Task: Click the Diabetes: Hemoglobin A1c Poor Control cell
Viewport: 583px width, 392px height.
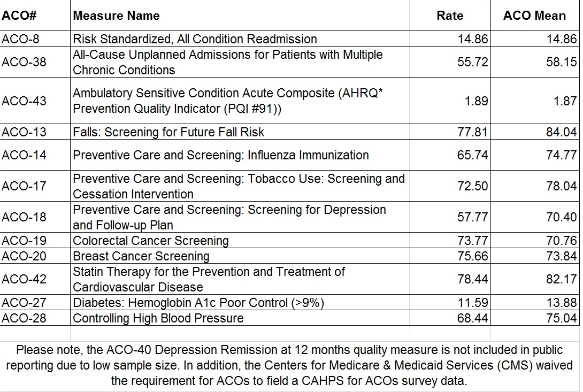Action: click(198, 303)
